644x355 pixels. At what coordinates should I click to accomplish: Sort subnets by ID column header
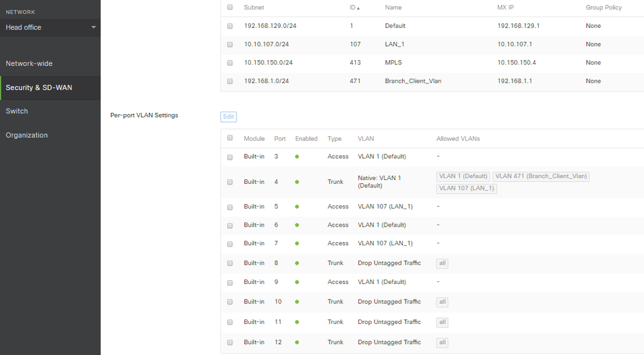[354, 7]
